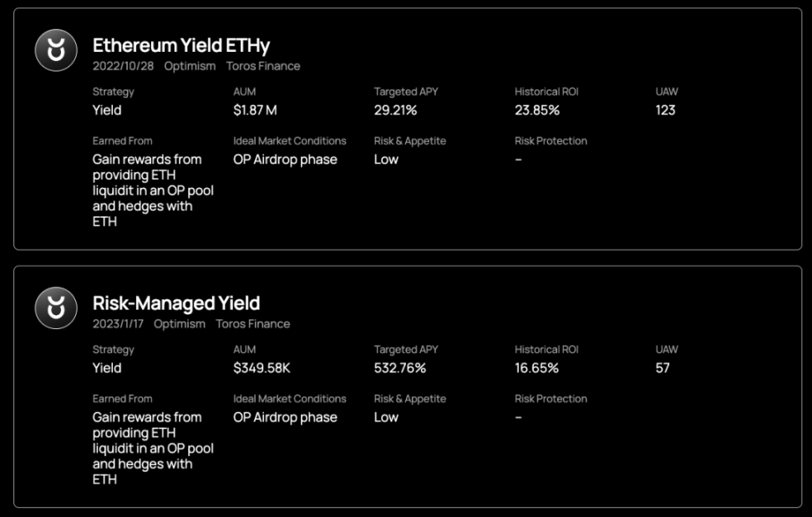812x517 pixels.
Task: Click Toros Finance in the ETHy card
Action: 263,66
